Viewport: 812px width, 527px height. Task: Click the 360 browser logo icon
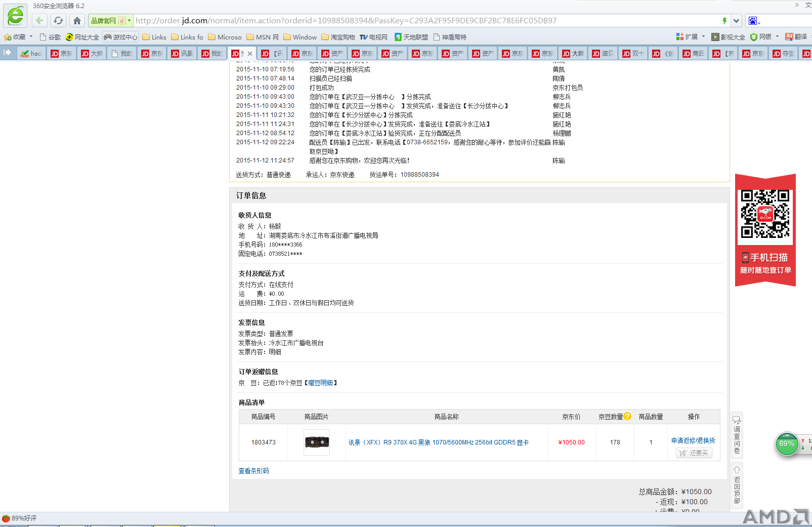[x=15, y=15]
